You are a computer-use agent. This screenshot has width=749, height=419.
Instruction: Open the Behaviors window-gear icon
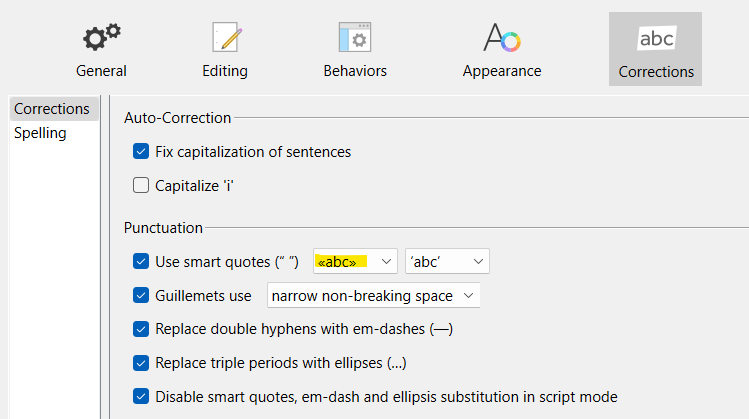(355, 37)
